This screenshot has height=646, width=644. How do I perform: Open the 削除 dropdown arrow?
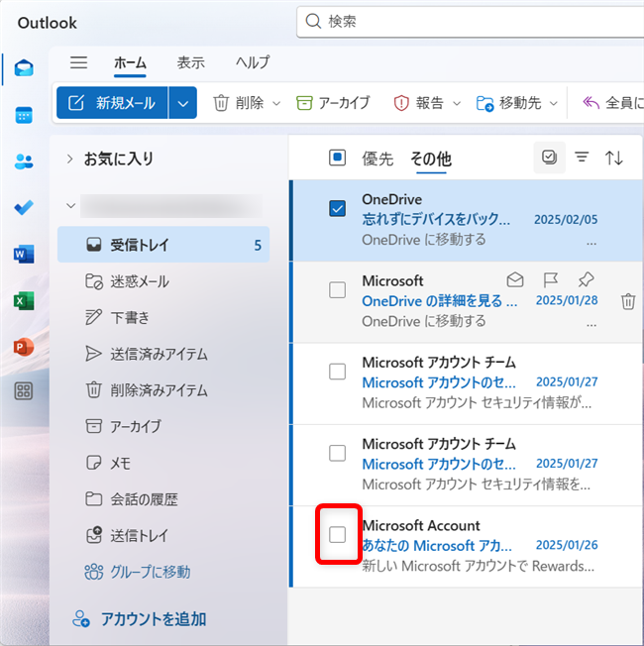[276, 103]
